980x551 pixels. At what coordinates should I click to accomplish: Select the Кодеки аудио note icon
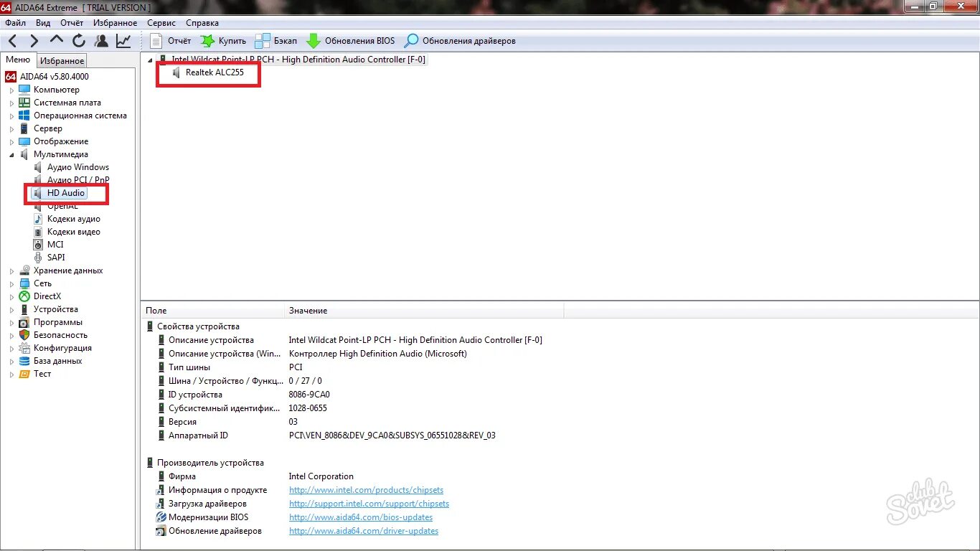[x=39, y=219]
